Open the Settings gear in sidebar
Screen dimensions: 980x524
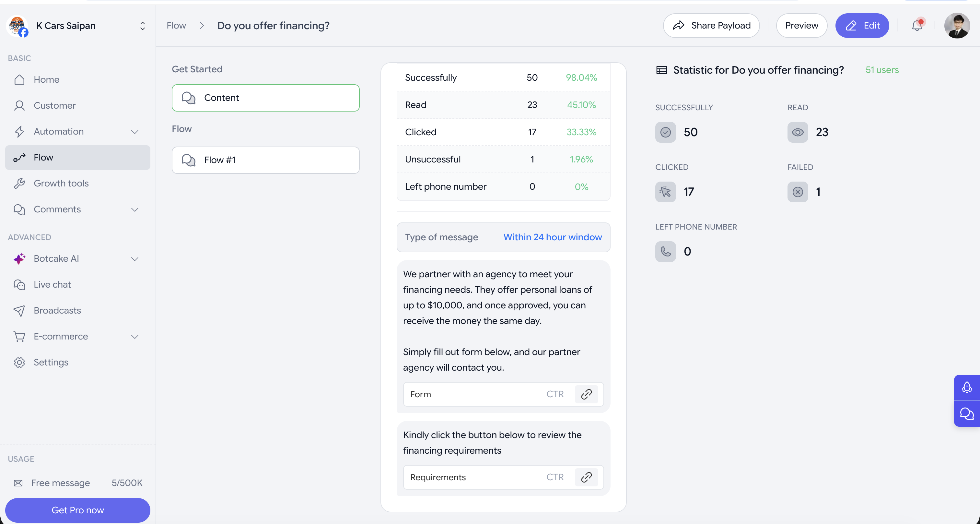pyautogui.click(x=19, y=362)
